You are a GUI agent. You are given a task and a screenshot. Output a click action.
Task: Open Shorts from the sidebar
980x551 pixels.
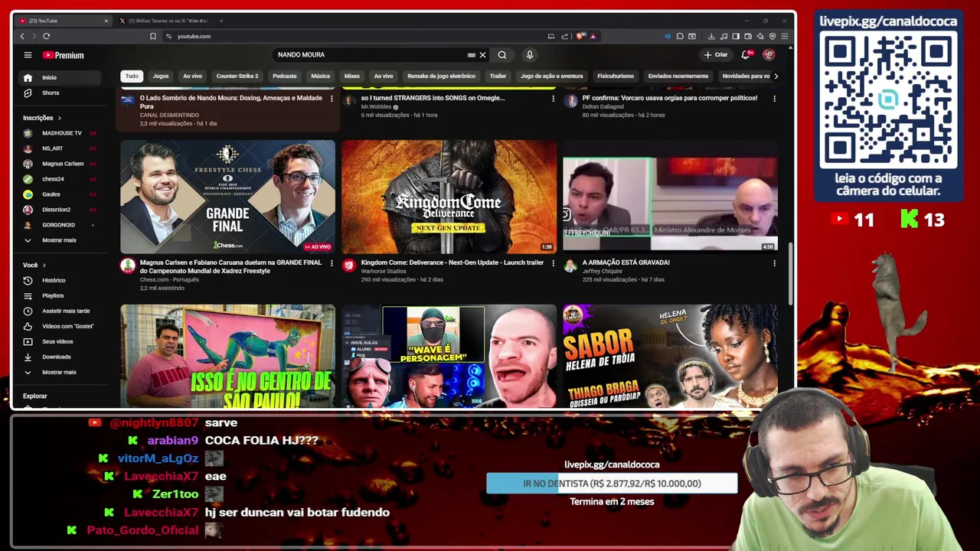(61, 93)
